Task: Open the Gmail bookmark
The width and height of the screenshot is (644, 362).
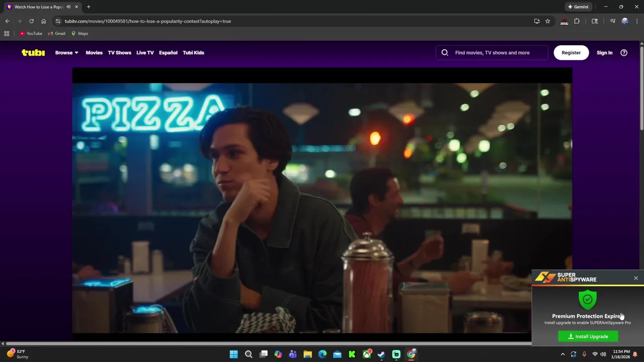Action: (x=57, y=34)
